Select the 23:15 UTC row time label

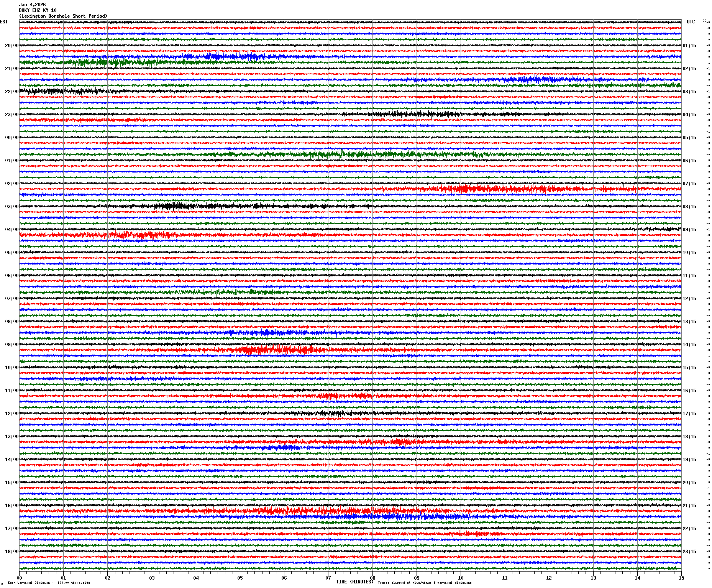(689, 552)
